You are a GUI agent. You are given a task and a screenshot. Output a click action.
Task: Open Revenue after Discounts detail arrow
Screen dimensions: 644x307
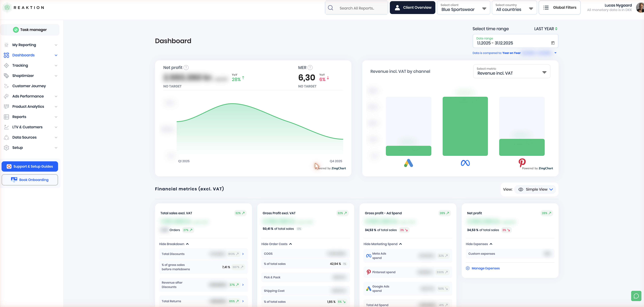pos(243,285)
